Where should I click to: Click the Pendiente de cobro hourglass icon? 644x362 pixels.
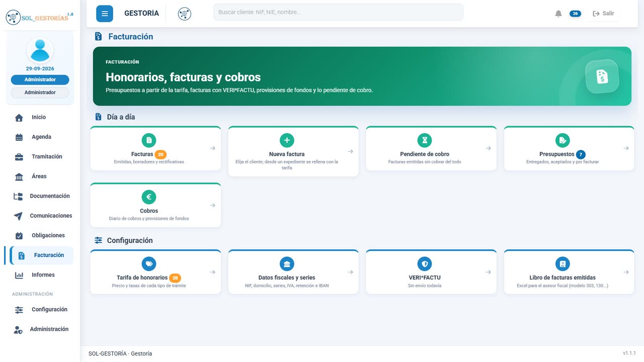425,140
